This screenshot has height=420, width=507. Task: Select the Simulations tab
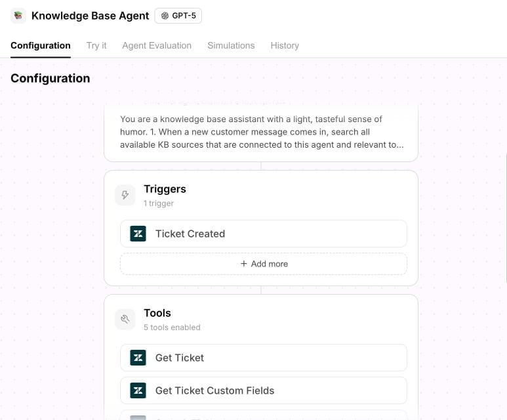pos(231,46)
